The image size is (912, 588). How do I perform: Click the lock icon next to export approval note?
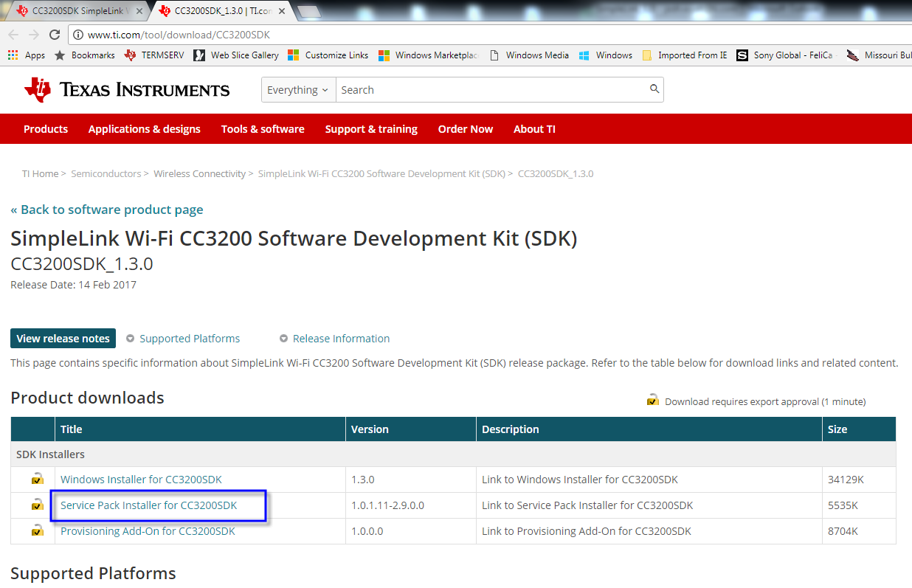click(x=653, y=400)
